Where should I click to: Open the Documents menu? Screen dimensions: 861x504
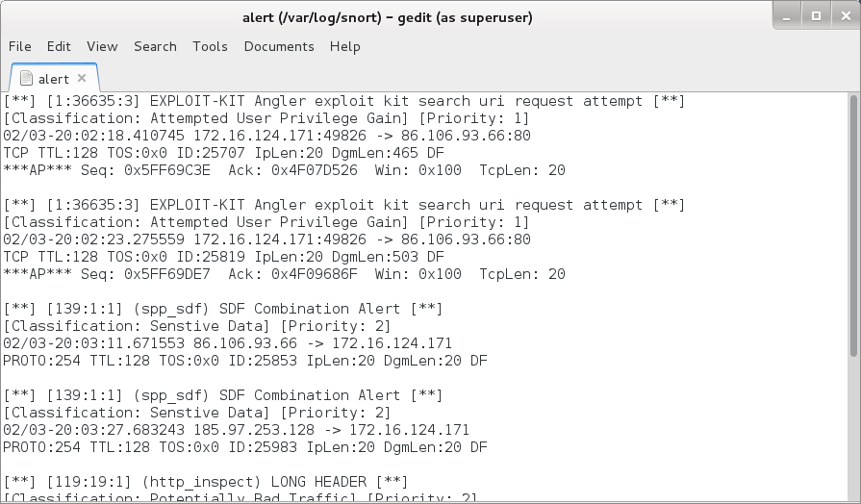pos(279,46)
